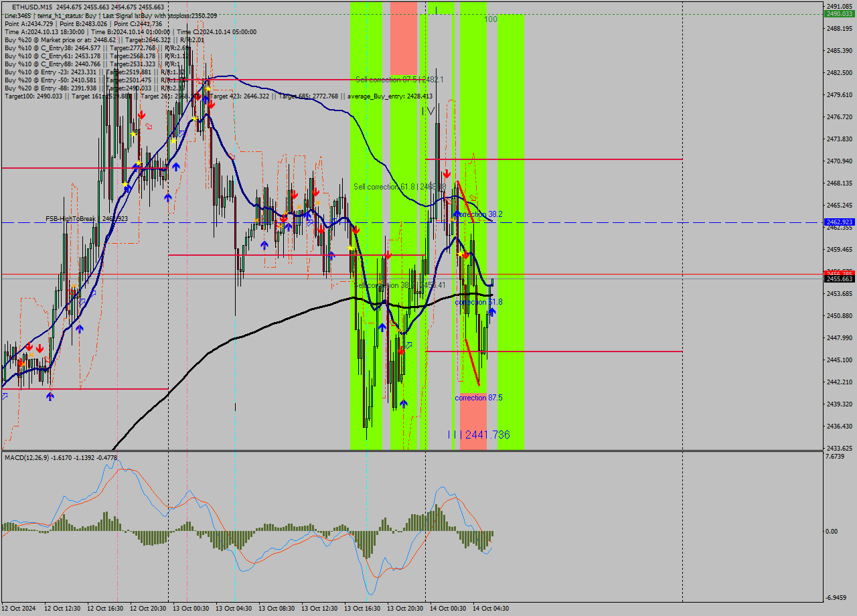Select the 'Sell correction 38.2' label
857x616 pixels.
400,285
